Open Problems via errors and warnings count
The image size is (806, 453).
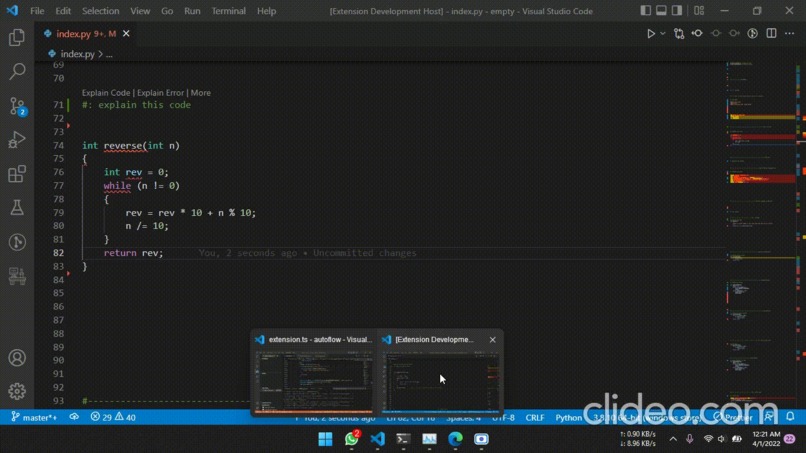tap(113, 417)
